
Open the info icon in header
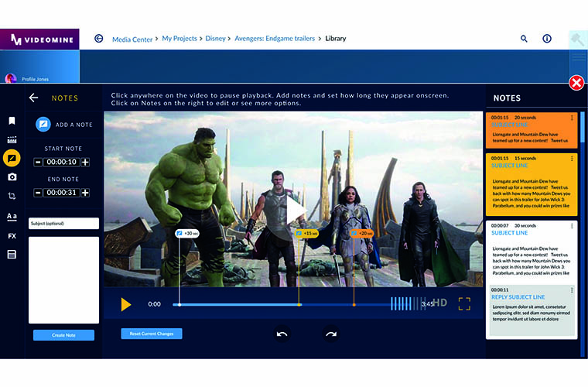pyautogui.click(x=547, y=39)
